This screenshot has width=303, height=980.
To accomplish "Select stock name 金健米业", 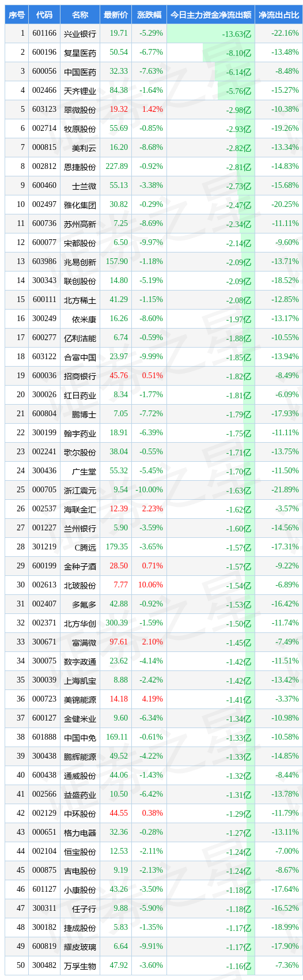I will click(x=80, y=719).
